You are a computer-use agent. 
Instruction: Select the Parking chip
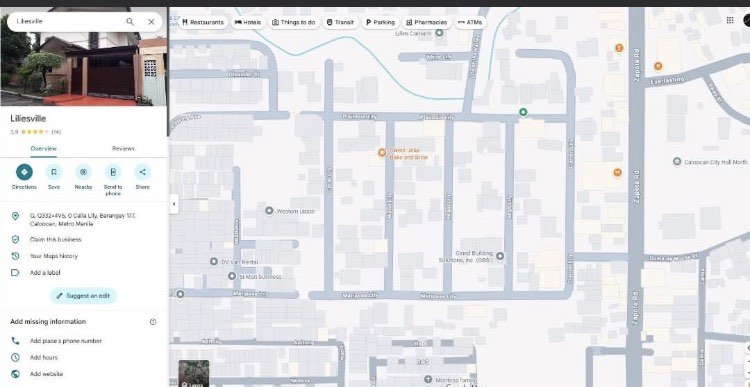point(380,22)
